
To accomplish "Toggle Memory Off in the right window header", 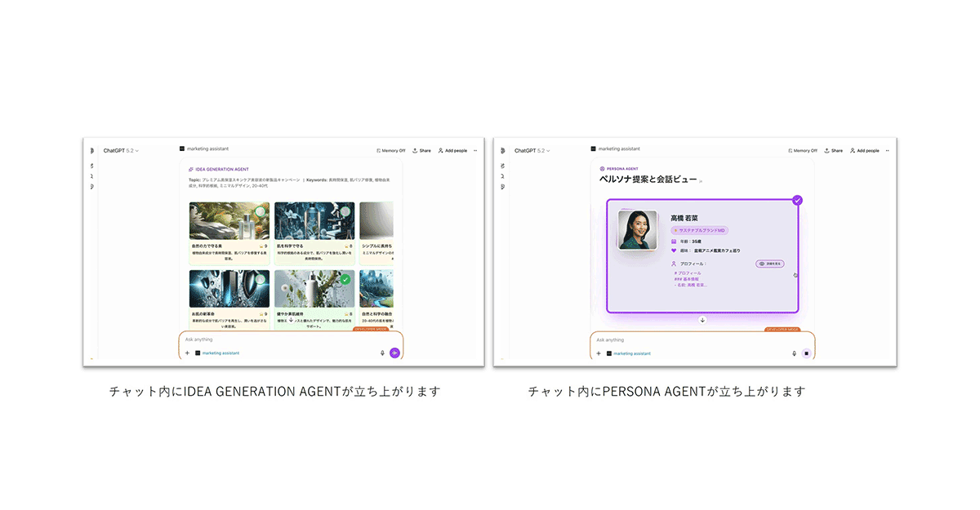I will pos(802,151).
